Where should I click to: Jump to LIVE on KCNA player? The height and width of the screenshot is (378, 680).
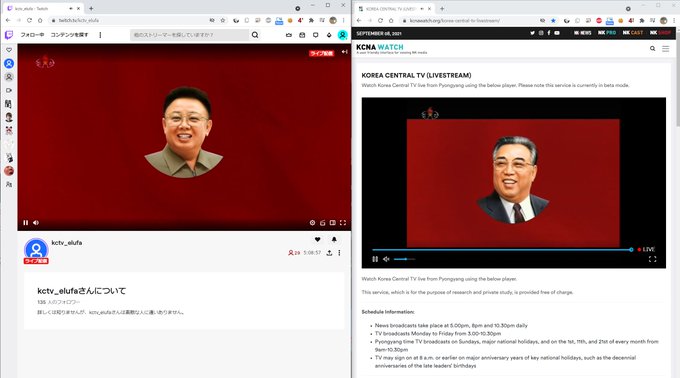646,249
